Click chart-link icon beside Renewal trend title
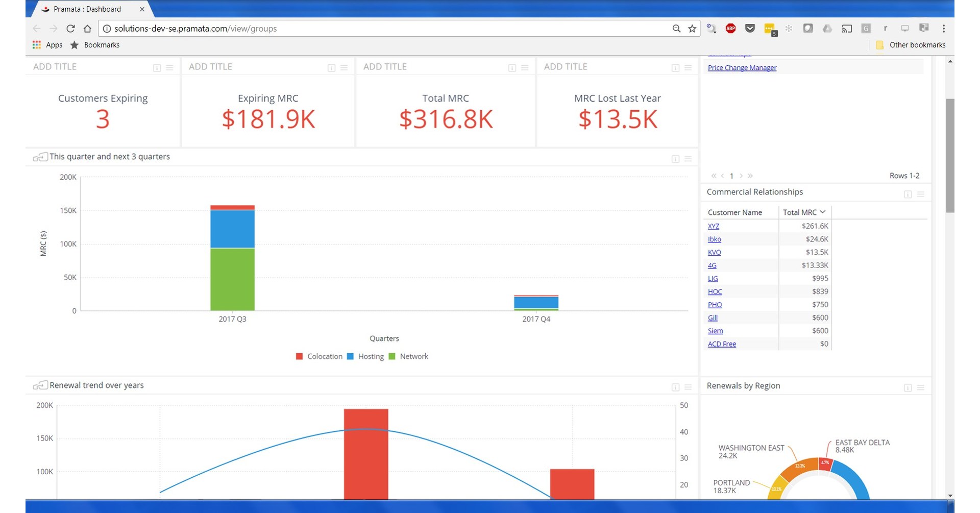Viewport: 980px width, 513px height. click(x=40, y=385)
